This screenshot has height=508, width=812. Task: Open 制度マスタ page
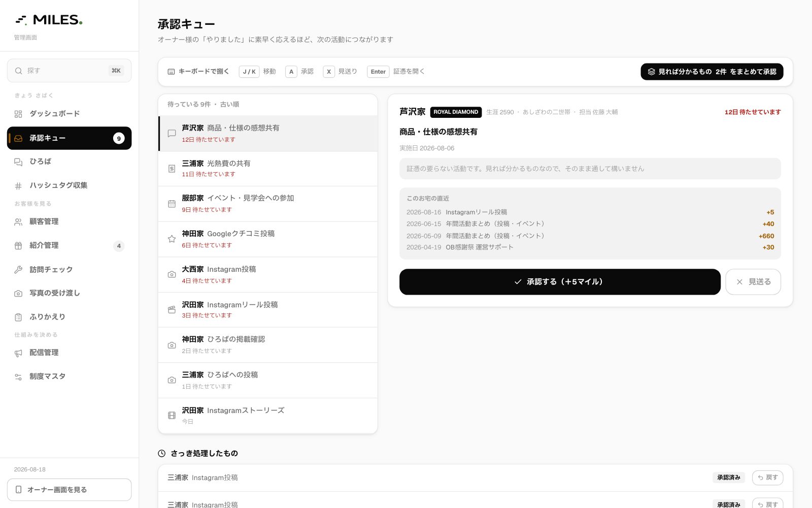pyautogui.click(x=70, y=376)
